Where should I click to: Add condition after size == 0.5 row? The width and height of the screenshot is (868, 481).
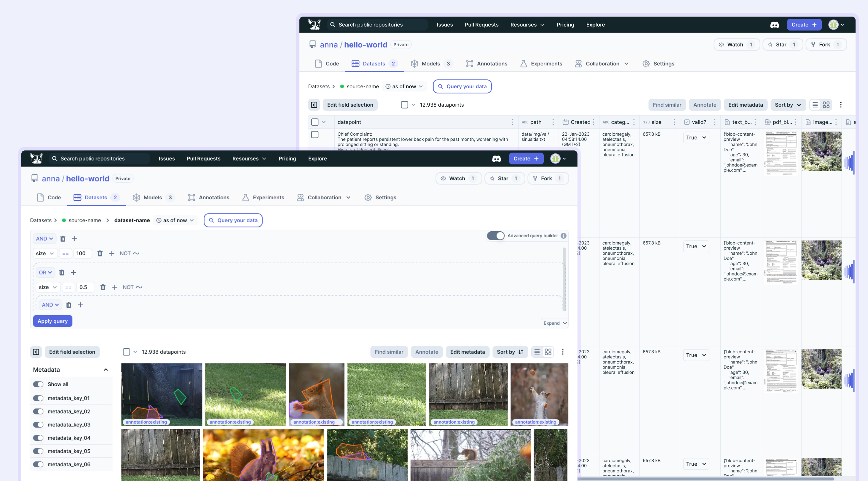coord(114,287)
